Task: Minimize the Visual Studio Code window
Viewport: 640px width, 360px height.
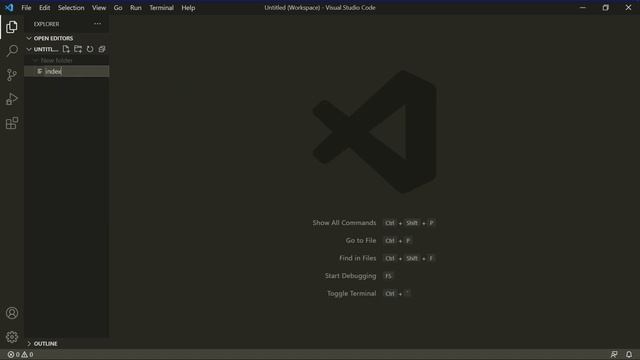Action: (x=583, y=8)
